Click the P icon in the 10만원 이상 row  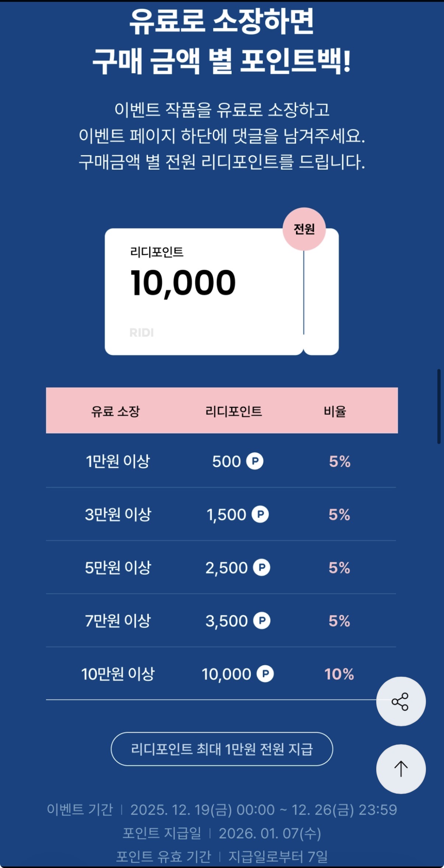[265, 674]
